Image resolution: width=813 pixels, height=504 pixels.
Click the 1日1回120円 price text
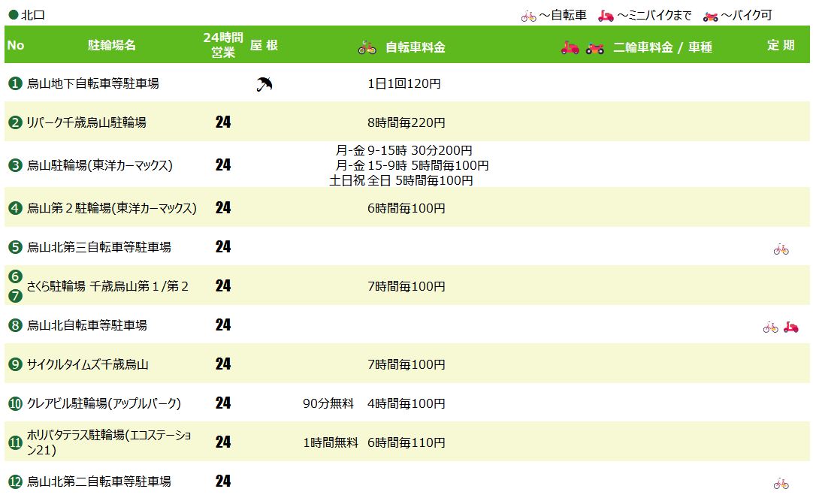coord(404,84)
